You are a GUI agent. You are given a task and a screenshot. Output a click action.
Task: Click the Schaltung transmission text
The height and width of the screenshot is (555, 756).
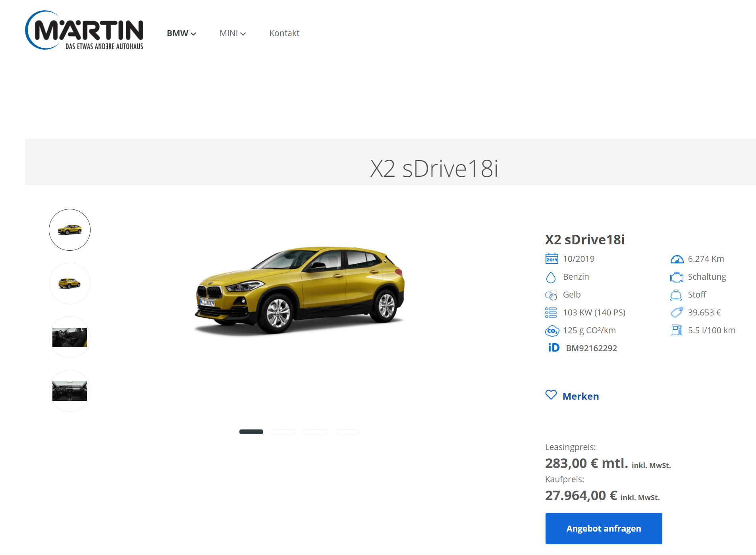click(x=707, y=277)
